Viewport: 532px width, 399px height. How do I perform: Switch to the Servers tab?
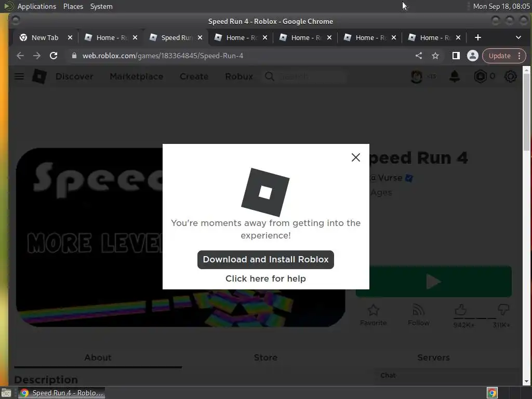click(434, 357)
